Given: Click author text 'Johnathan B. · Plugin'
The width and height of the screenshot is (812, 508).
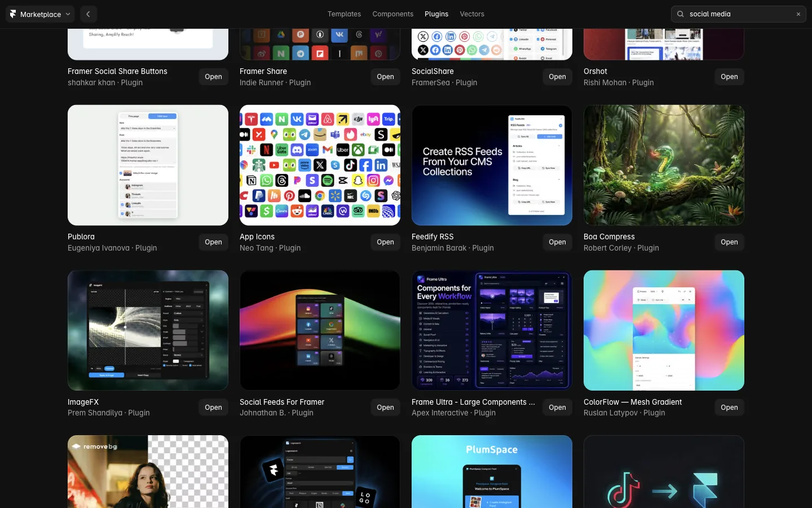Looking at the screenshot, I should click(276, 413).
